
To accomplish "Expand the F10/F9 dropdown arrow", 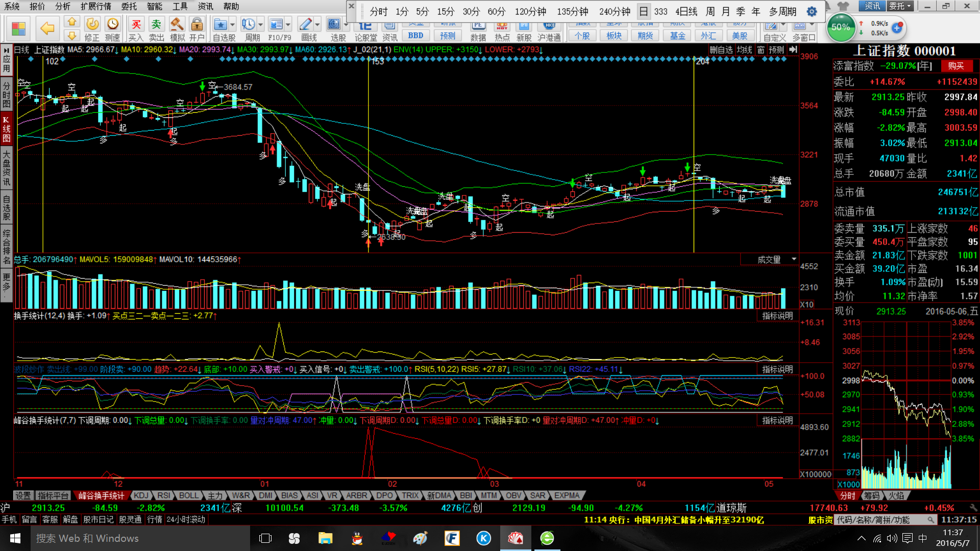I will (x=288, y=24).
